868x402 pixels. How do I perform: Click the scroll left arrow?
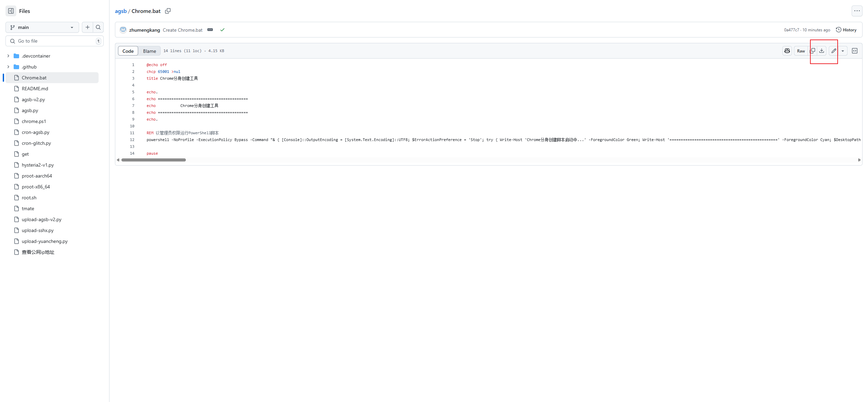pyautogui.click(x=118, y=160)
